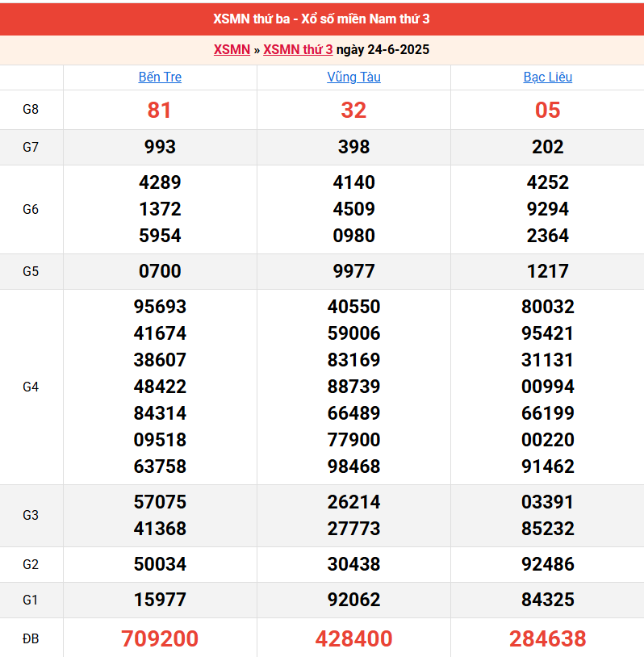Click the G6 number 9294

pos(548,209)
